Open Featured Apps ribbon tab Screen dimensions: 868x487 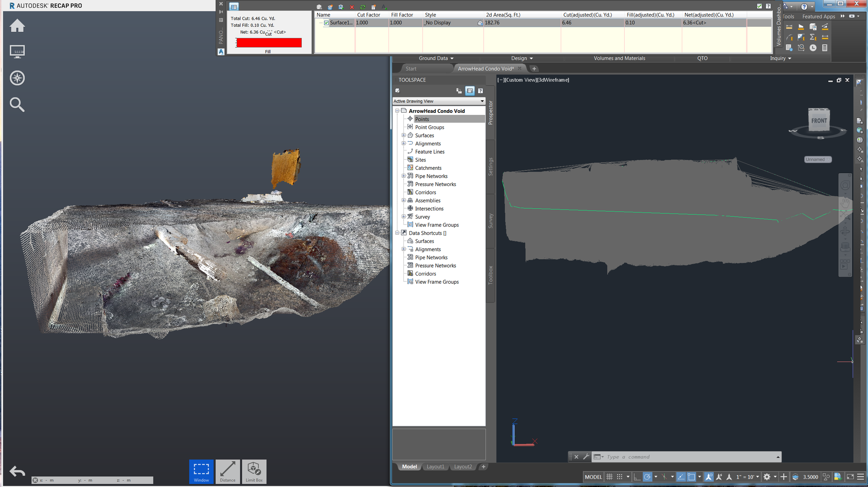coord(818,17)
